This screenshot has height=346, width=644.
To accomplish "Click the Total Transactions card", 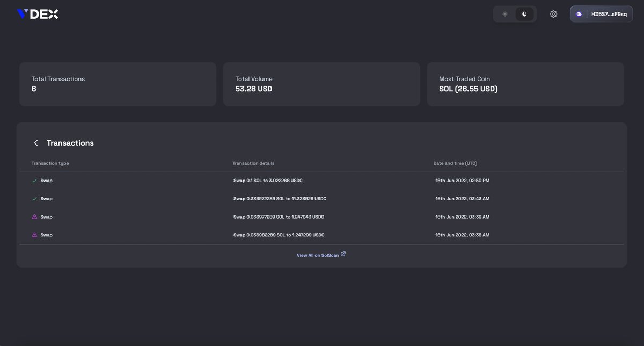I will 118,84.
